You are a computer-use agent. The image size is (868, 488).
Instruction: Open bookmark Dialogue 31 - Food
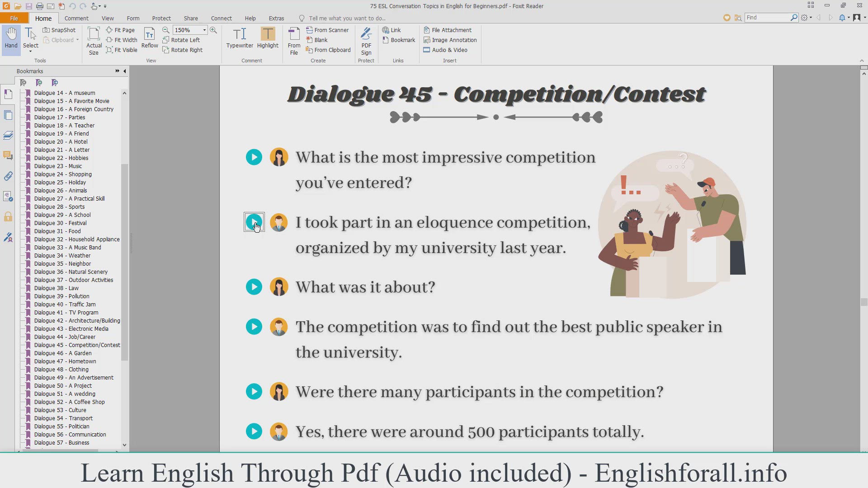click(57, 231)
